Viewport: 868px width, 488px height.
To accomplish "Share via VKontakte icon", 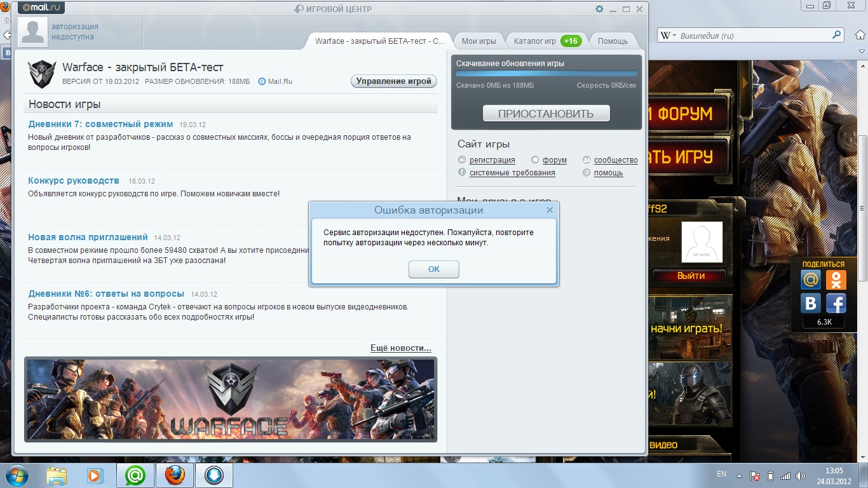I will pos(810,303).
